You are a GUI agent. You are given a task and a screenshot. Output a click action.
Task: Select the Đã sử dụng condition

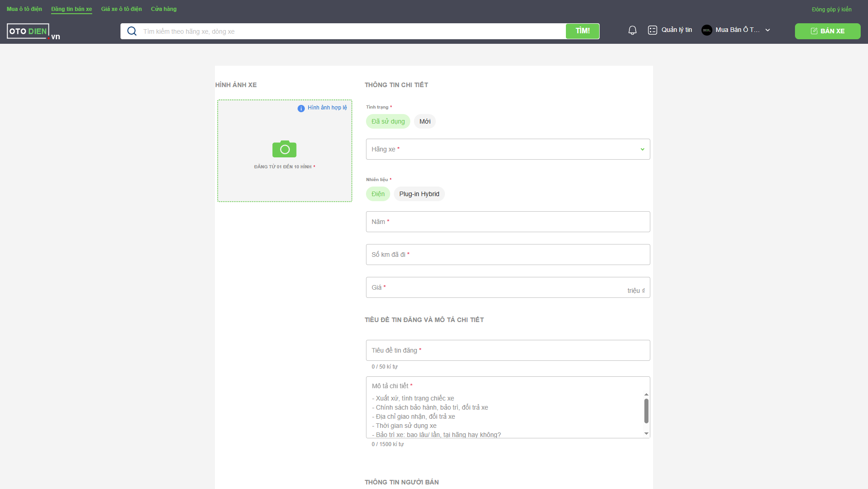tap(388, 121)
